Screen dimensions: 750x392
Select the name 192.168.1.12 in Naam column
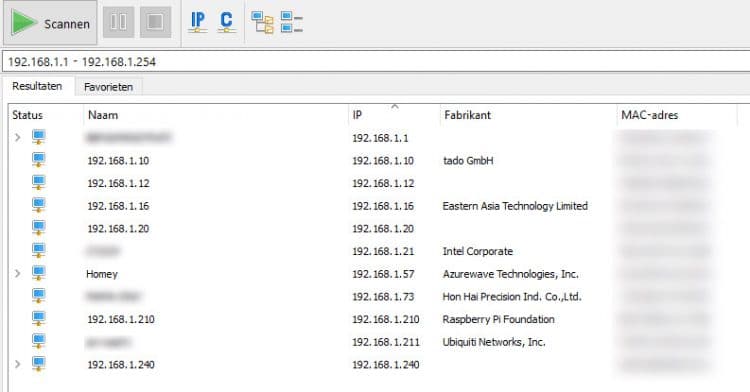pyautogui.click(x=118, y=183)
